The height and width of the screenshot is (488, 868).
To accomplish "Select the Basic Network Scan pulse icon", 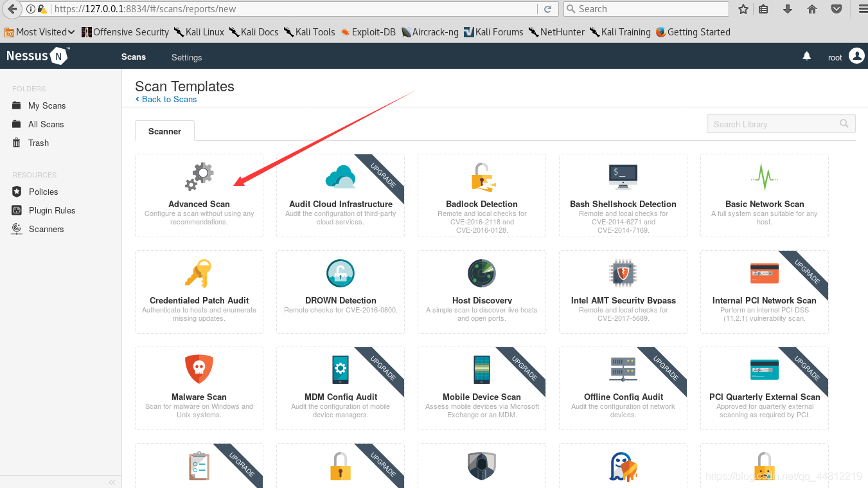I will (x=765, y=177).
